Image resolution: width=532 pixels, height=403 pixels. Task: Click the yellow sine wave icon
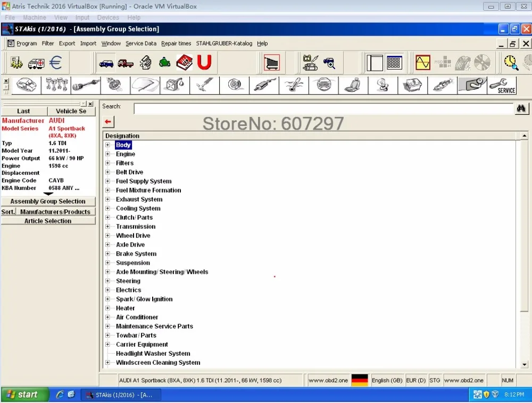coord(423,63)
